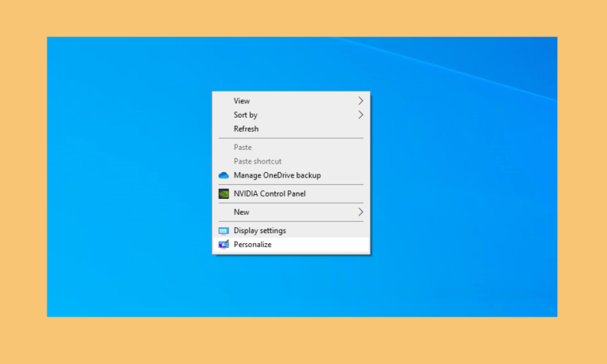
Task: Expand the Sort by submenu chevron
Action: (x=360, y=115)
